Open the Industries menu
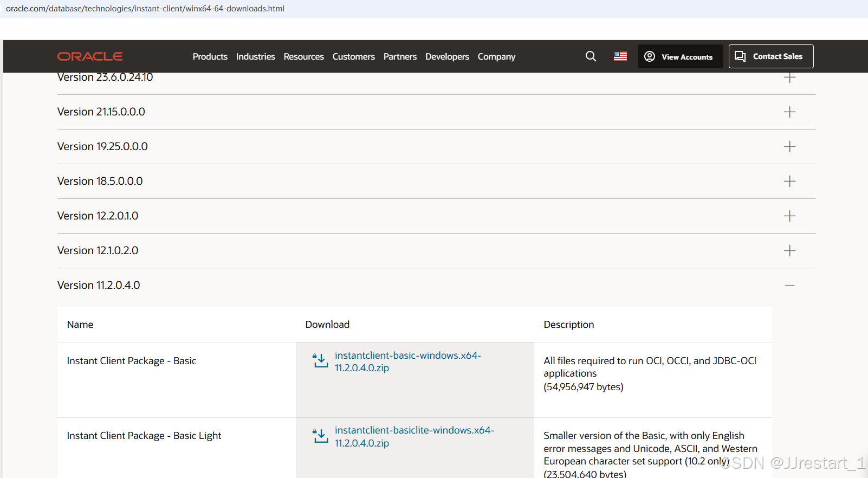 pyautogui.click(x=255, y=56)
